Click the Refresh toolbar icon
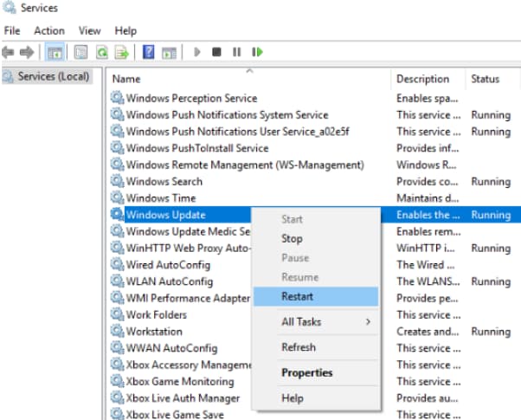This screenshot has height=420, width=521. (x=102, y=52)
